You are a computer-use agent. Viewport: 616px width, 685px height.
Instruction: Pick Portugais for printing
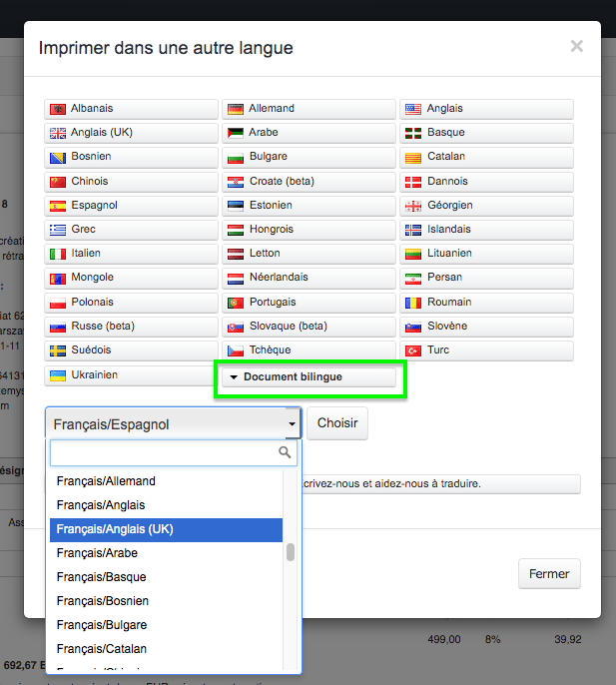pos(308,303)
